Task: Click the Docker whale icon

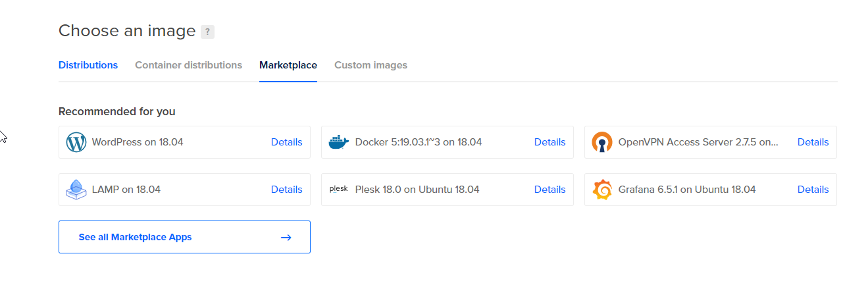Action: pos(339,142)
